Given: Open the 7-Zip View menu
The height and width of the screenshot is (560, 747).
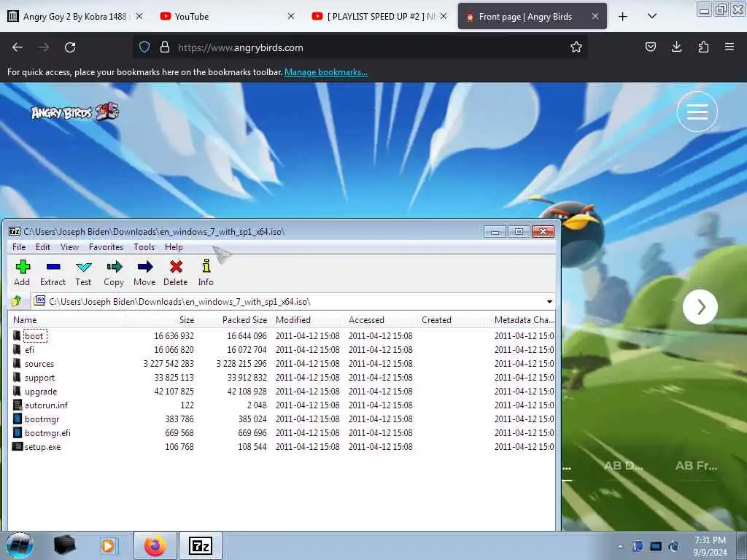Looking at the screenshot, I should (69, 247).
